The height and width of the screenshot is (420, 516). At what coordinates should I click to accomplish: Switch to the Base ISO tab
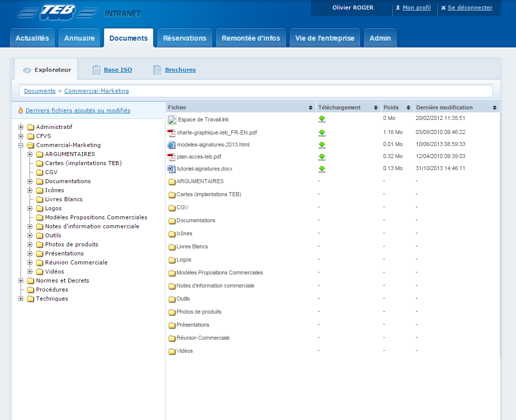coord(118,70)
